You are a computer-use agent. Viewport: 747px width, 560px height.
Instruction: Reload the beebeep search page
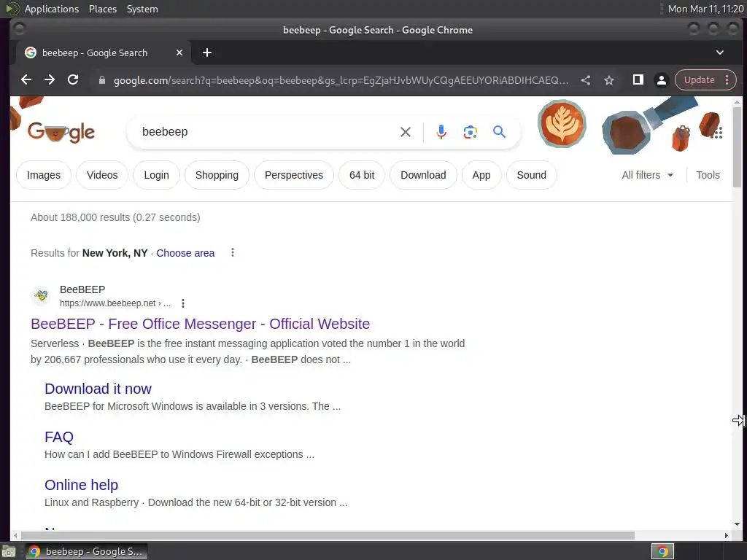click(x=73, y=80)
